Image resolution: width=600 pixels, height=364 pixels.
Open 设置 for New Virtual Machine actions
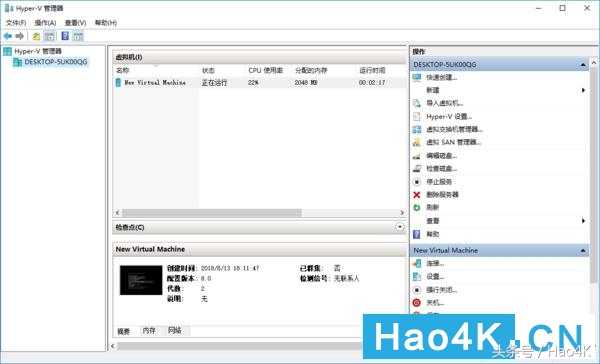point(435,276)
